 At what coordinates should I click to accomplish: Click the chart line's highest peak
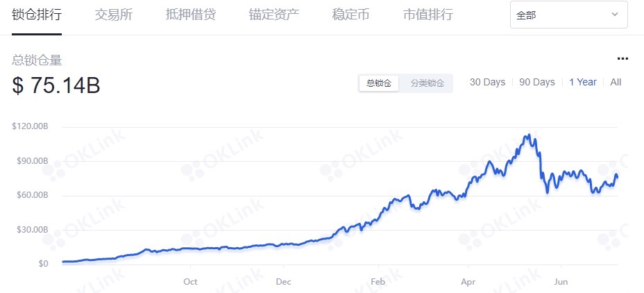(x=529, y=135)
